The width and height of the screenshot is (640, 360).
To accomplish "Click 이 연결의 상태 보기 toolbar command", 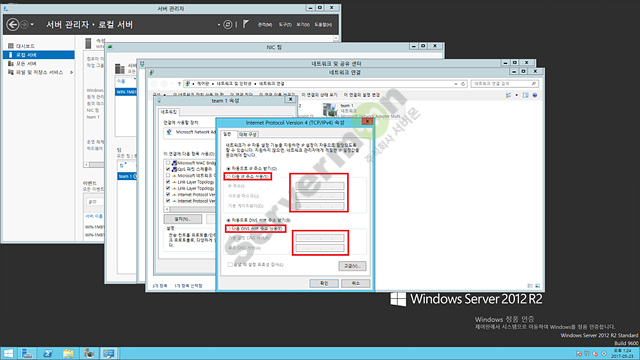I will [x=319, y=95].
